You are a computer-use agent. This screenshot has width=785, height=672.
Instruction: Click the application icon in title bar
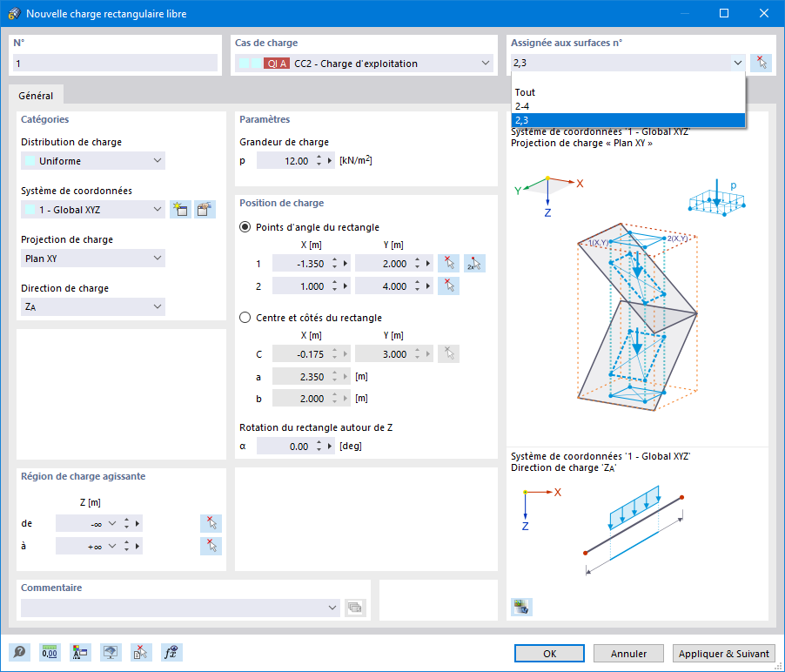click(14, 14)
